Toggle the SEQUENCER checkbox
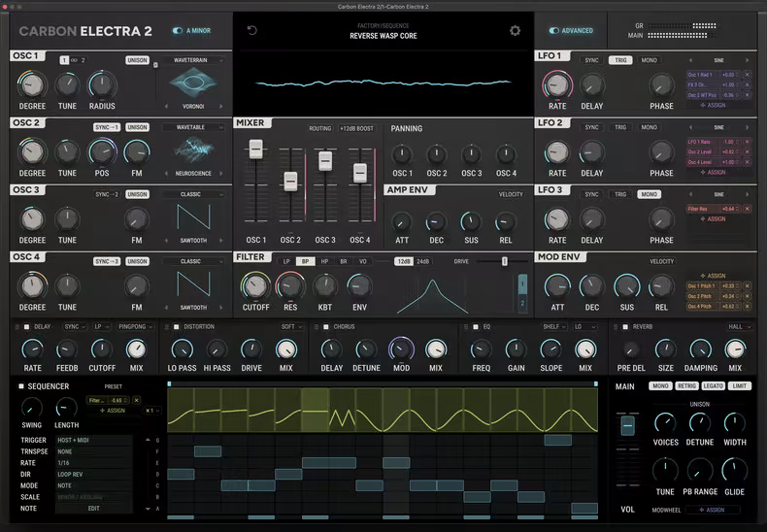This screenshot has height=532, width=767. pos(21,386)
